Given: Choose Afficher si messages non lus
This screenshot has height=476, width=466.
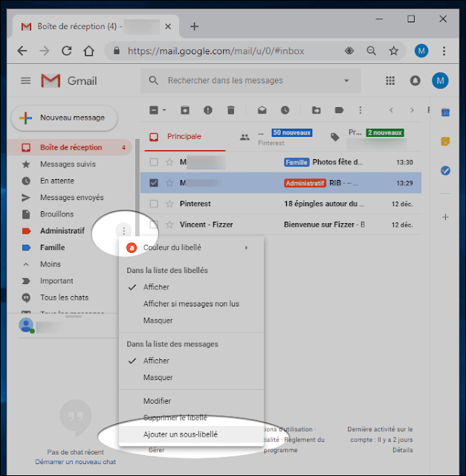Looking at the screenshot, I should pos(191,303).
